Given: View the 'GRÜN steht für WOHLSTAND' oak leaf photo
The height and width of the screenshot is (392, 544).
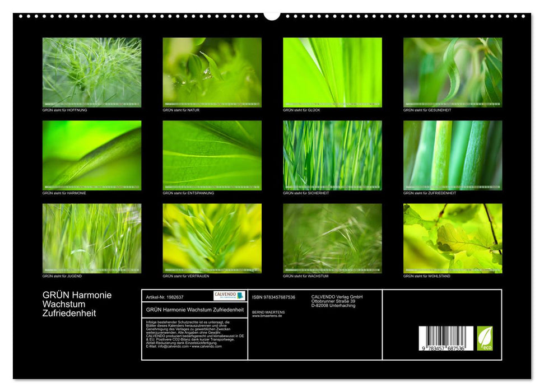Looking at the screenshot, I should point(453,238).
